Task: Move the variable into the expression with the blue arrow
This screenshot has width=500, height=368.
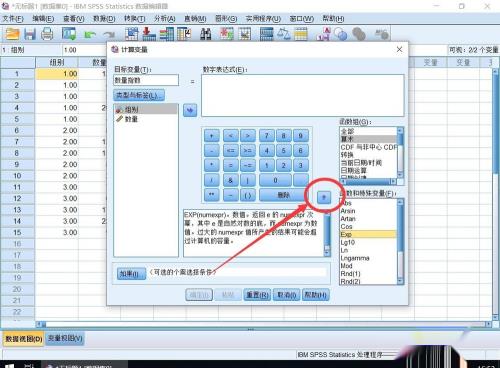Action: [x=190, y=110]
